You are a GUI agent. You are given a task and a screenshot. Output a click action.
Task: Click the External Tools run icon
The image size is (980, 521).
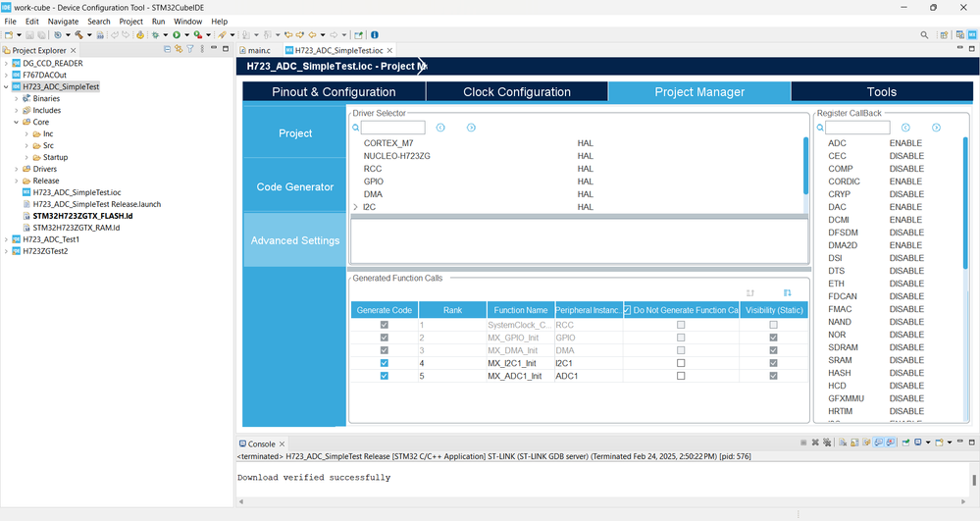coord(197,35)
